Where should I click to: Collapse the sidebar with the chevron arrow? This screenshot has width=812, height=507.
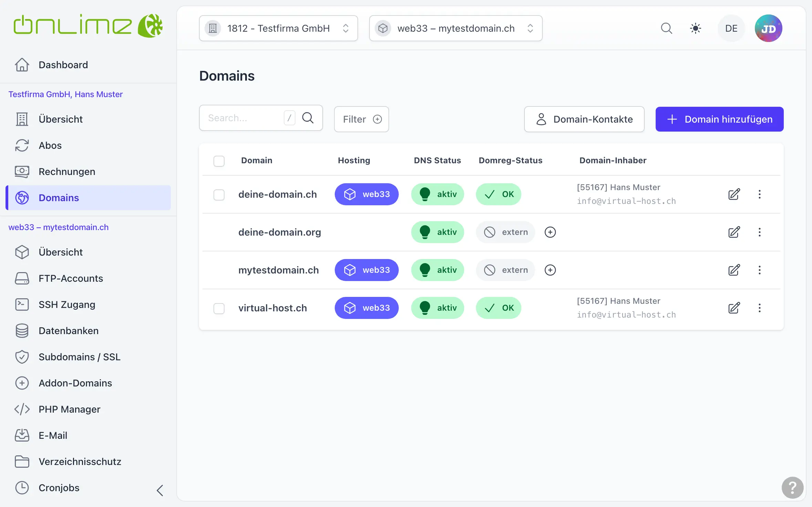[160, 490]
